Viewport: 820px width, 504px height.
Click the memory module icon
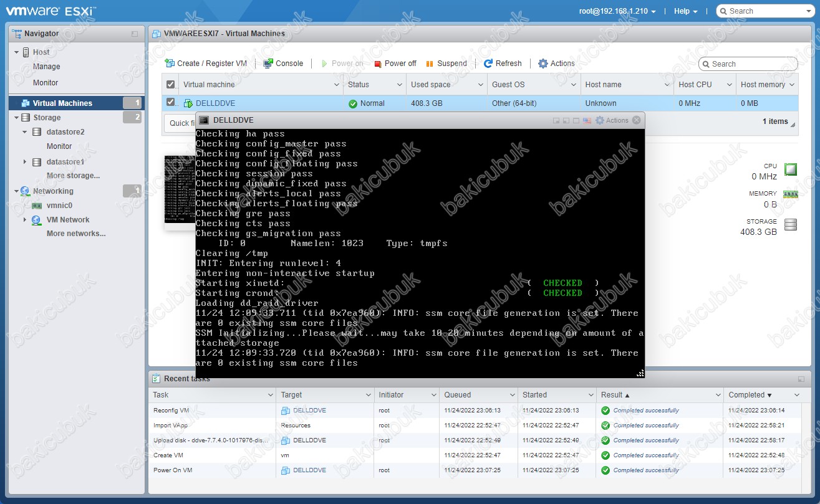click(x=790, y=195)
